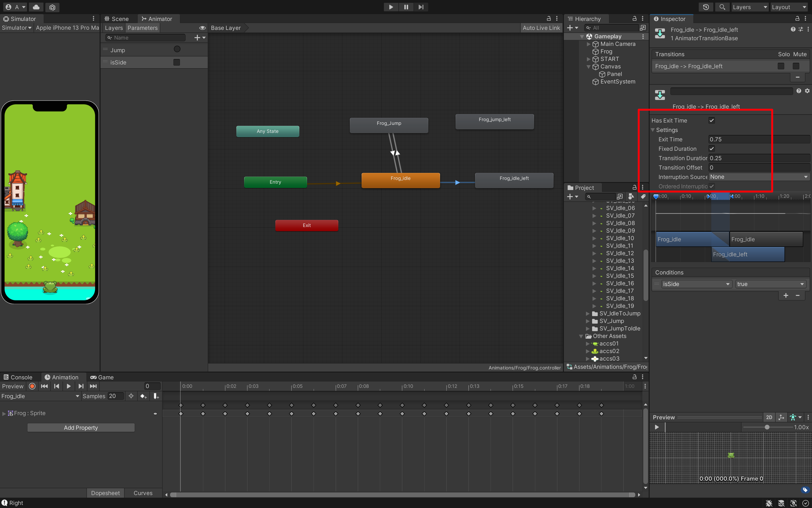This screenshot has height=508, width=812.
Task: Expand the SV_Jump folder
Action: [x=588, y=321]
